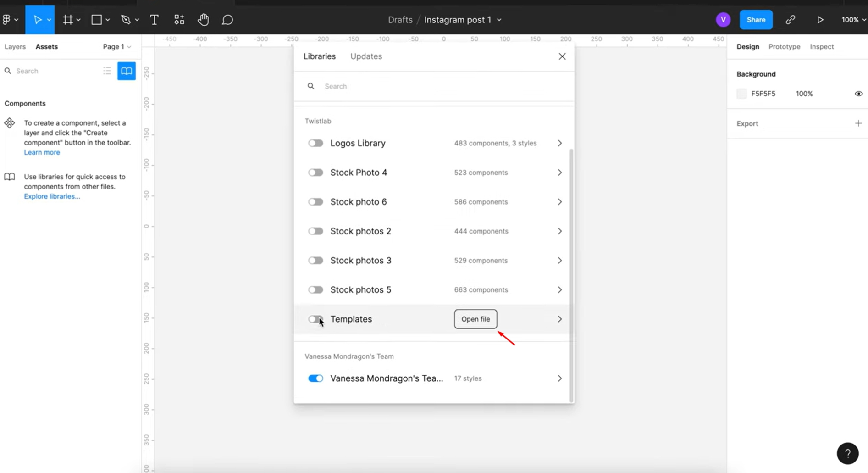The width and height of the screenshot is (868, 473).
Task: Click the Open file button for Templates
Action: tap(475, 319)
